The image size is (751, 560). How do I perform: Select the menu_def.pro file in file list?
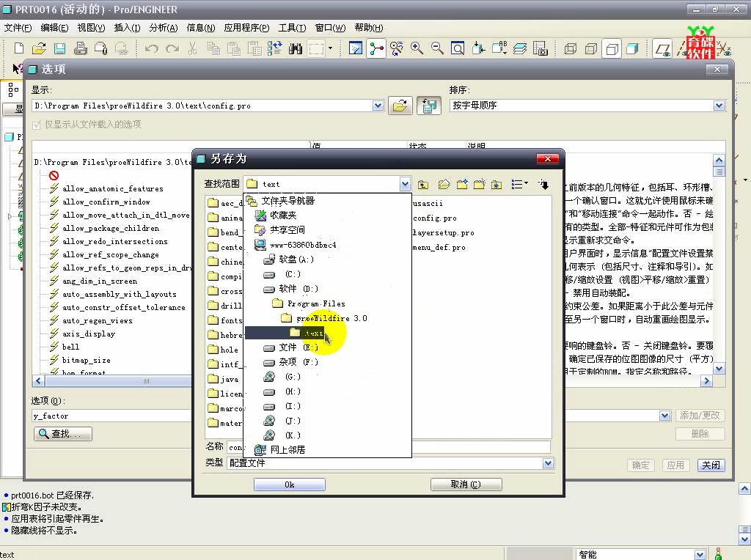pos(439,248)
